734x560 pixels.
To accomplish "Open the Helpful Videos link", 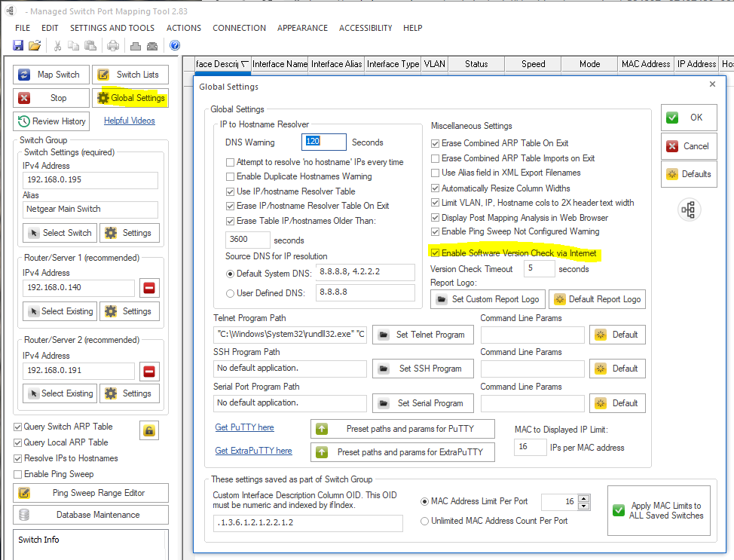I will (129, 121).
